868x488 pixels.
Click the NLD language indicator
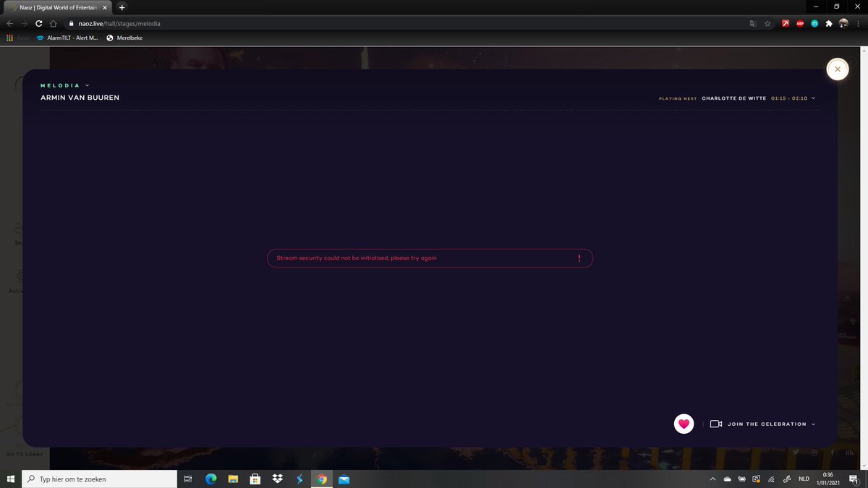coord(804,479)
